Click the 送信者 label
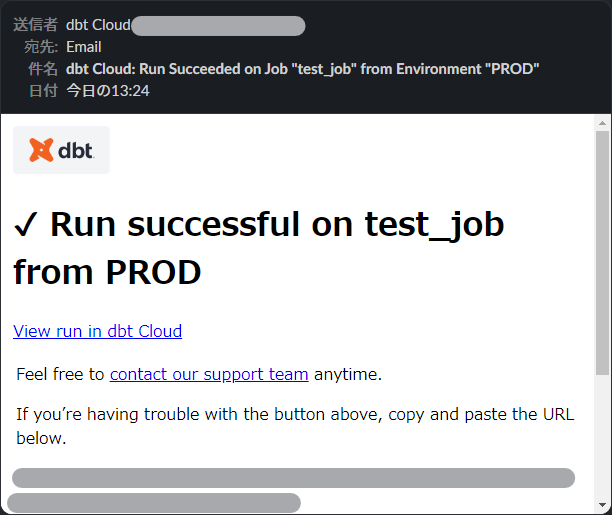The image size is (612, 515). point(36,25)
